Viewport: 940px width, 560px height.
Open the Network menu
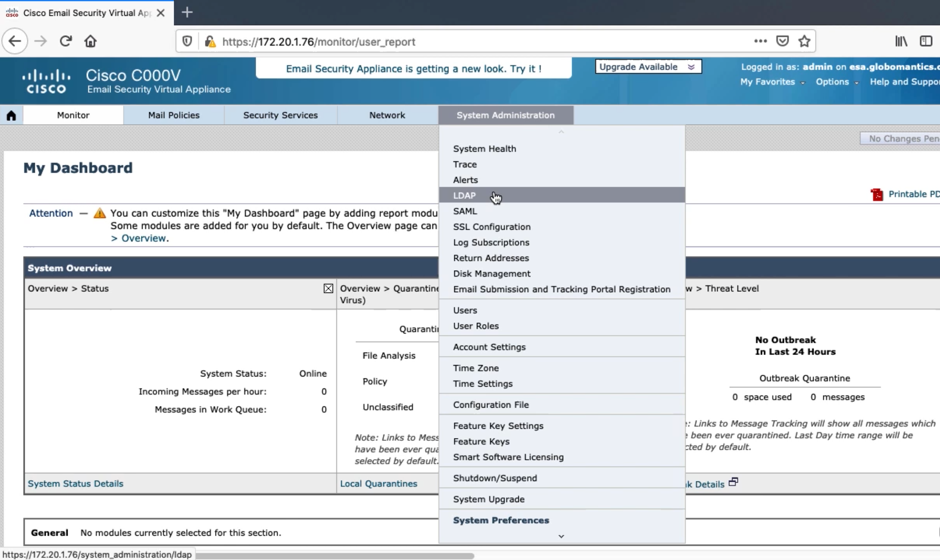tap(387, 115)
